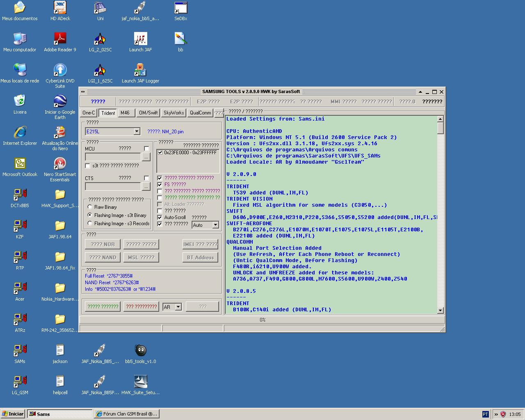Open Nero StartSmart Essentials icon
The width and height of the screenshot is (525, 420).
pyautogui.click(x=60, y=164)
